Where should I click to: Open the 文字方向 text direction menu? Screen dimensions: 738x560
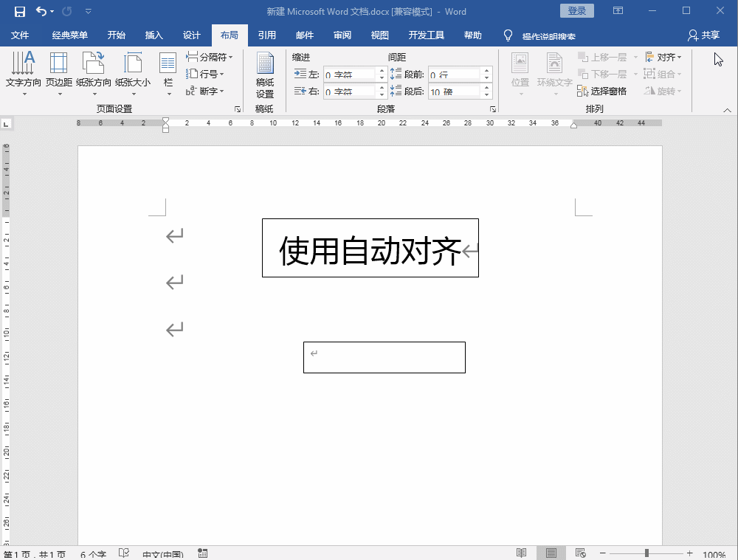pos(24,73)
